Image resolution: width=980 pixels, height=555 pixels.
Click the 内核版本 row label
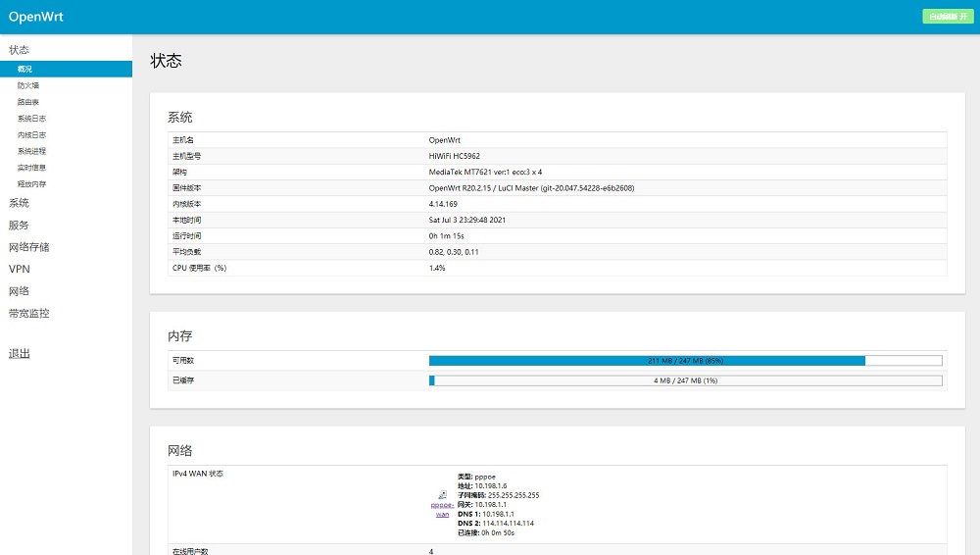[x=186, y=204]
